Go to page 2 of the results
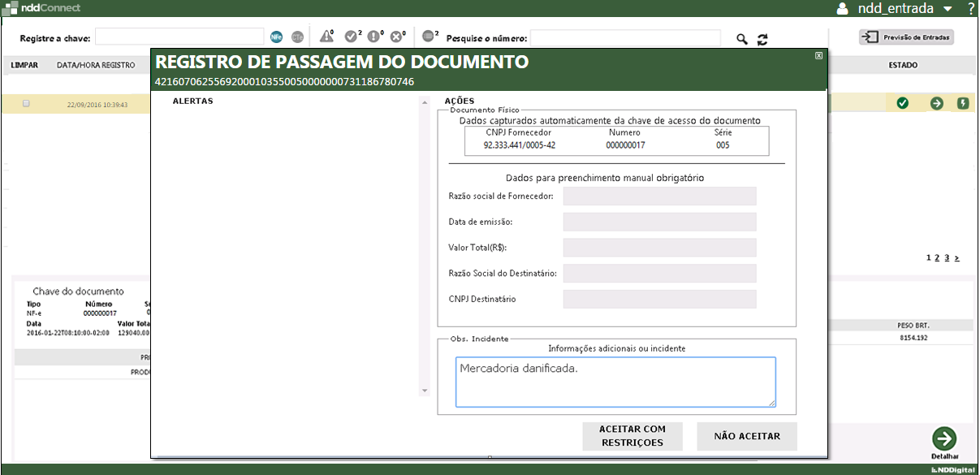The height and width of the screenshot is (475, 980). pos(937,257)
